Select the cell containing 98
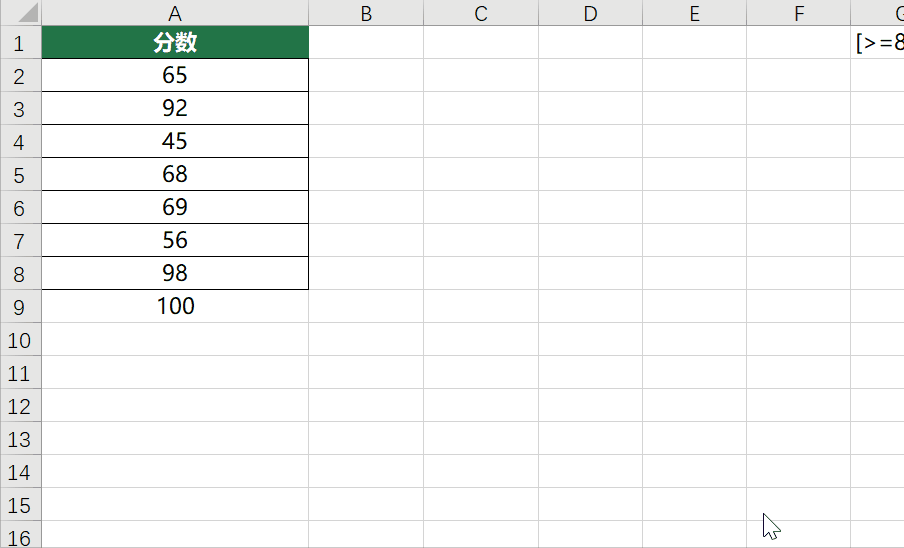Viewport: 904px width, 548px height. click(x=175, y=273)
